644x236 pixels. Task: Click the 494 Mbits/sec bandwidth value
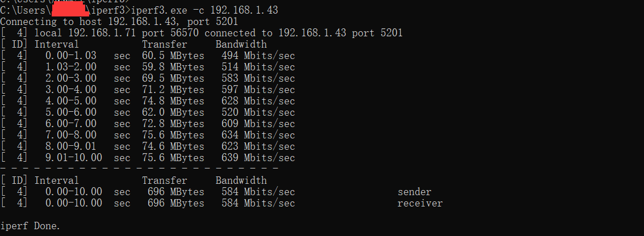[258, 56]
